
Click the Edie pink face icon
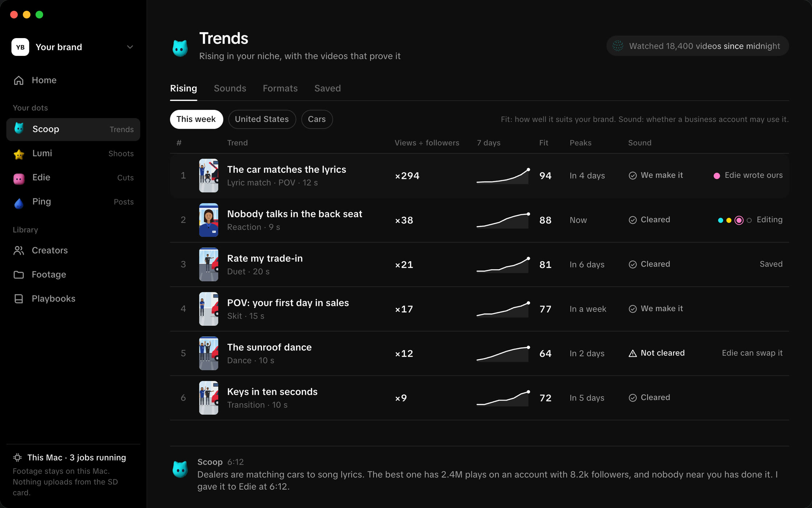tap(19, 178)
